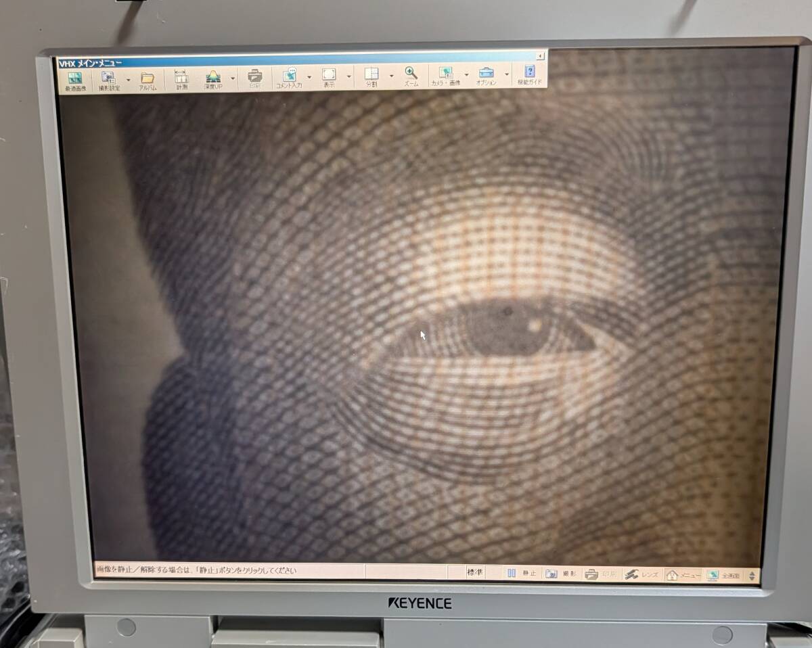
Task: Open the レンズ lens settings button
Action: pos(642,575)
